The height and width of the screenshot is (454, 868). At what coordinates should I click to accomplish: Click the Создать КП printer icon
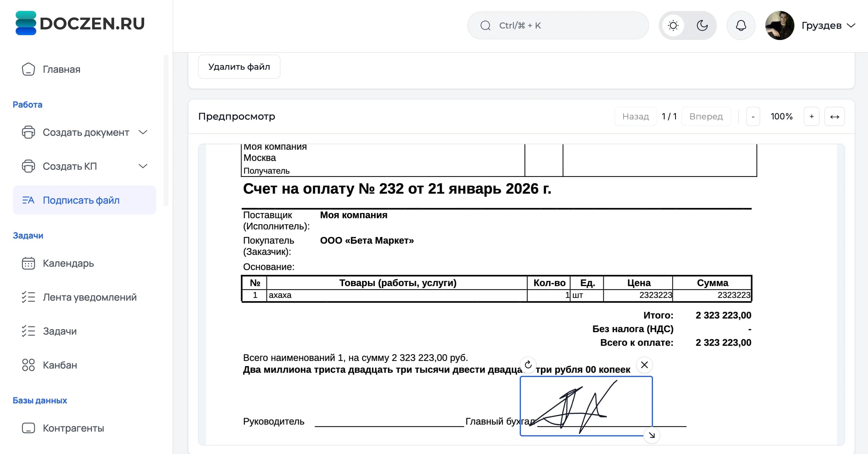pos(28,166)
